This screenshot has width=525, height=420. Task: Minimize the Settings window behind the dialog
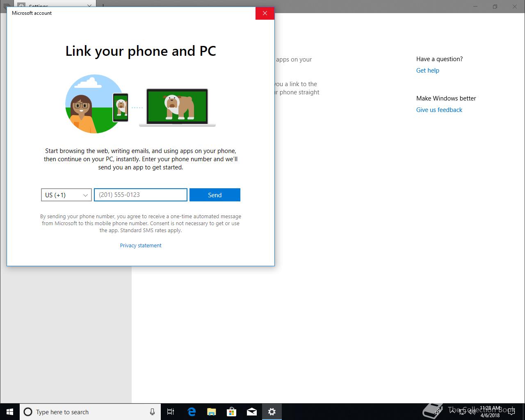pyautogui.click(x=475, y=7)
